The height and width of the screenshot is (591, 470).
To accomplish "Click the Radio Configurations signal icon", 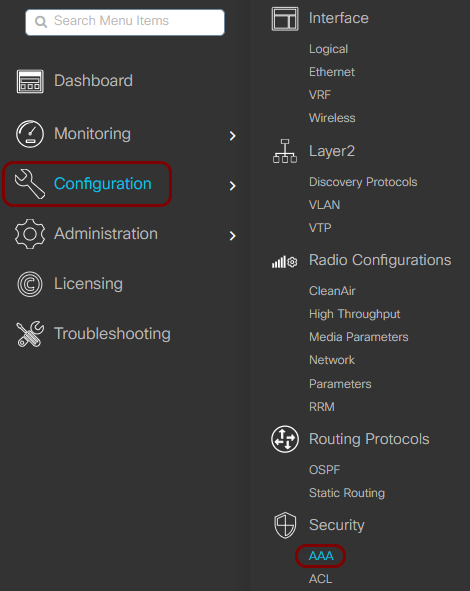I will point(285,262).
